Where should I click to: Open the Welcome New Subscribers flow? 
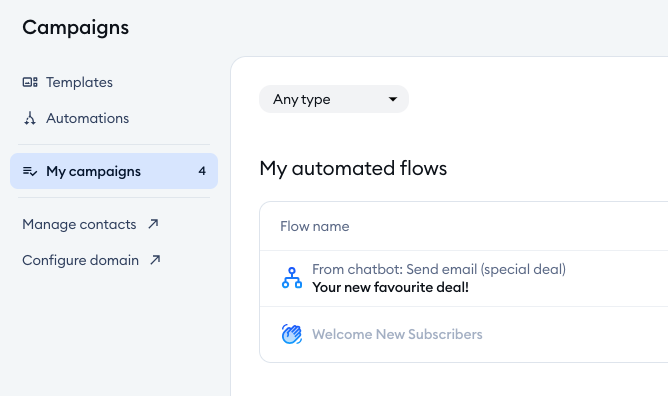tap(397, 334)
